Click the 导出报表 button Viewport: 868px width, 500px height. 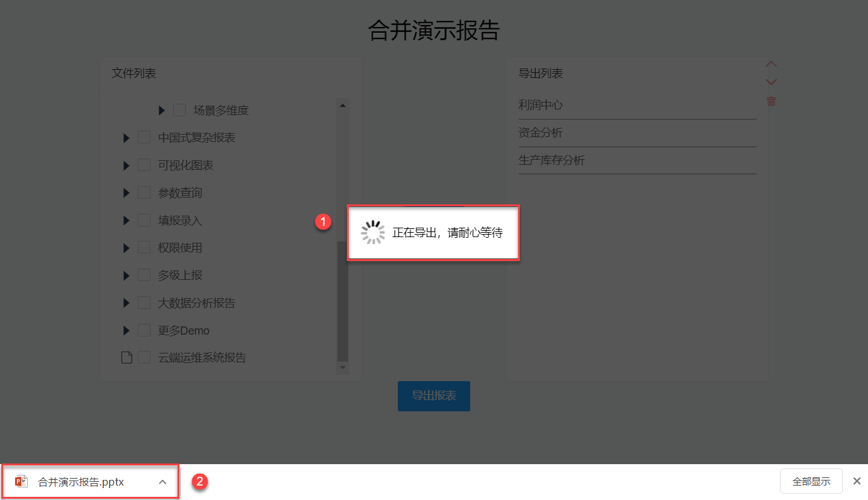click(x=434, y=396)
